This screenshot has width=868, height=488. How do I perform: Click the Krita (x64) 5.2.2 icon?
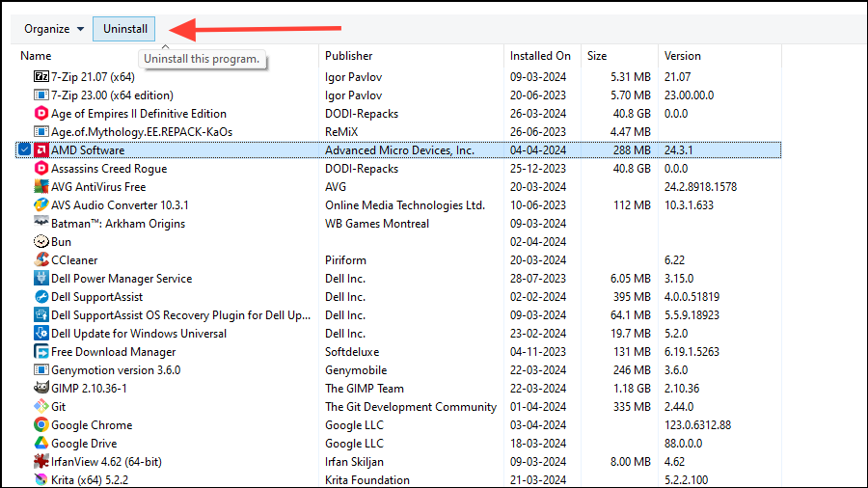click(41, 479)
